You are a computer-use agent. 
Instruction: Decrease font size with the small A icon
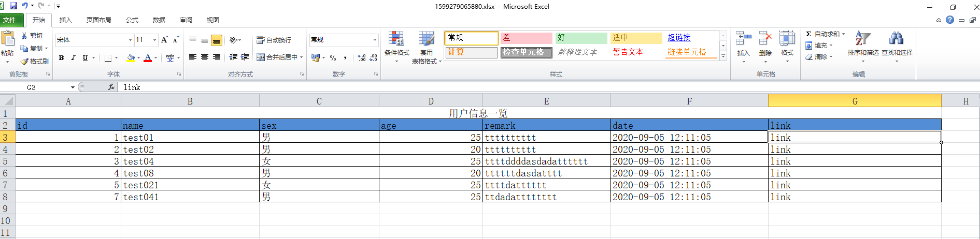click(176, 40)
